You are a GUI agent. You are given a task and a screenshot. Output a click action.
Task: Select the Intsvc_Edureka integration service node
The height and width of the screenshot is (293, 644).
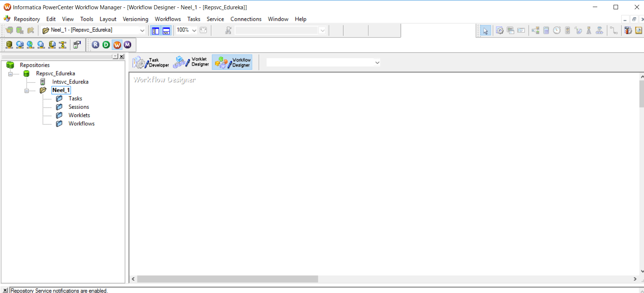(x=70, y=82)
